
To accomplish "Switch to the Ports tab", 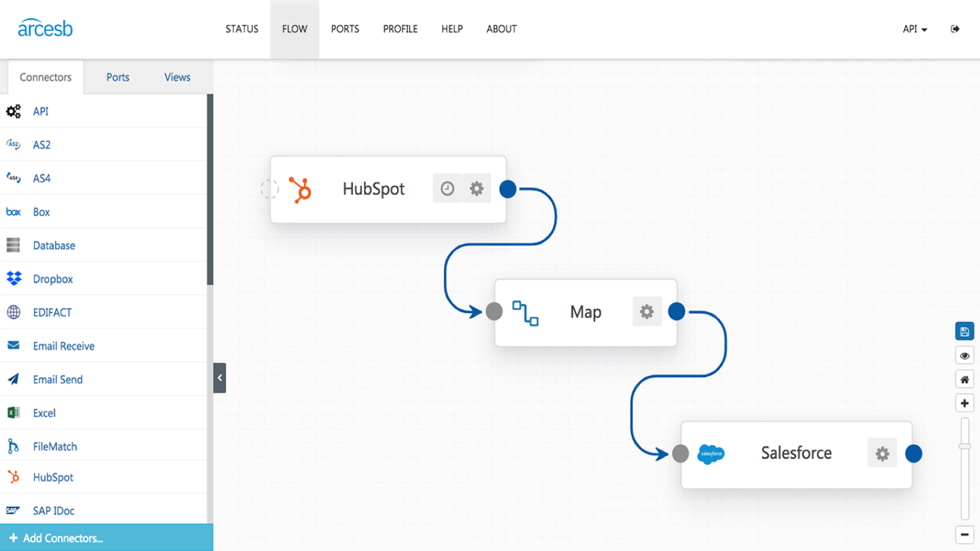I will tap(118, 77).
